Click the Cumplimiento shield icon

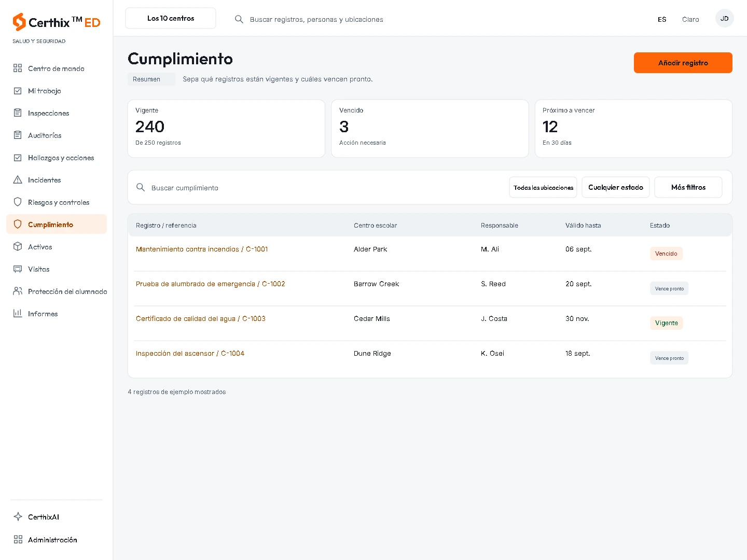18,224
